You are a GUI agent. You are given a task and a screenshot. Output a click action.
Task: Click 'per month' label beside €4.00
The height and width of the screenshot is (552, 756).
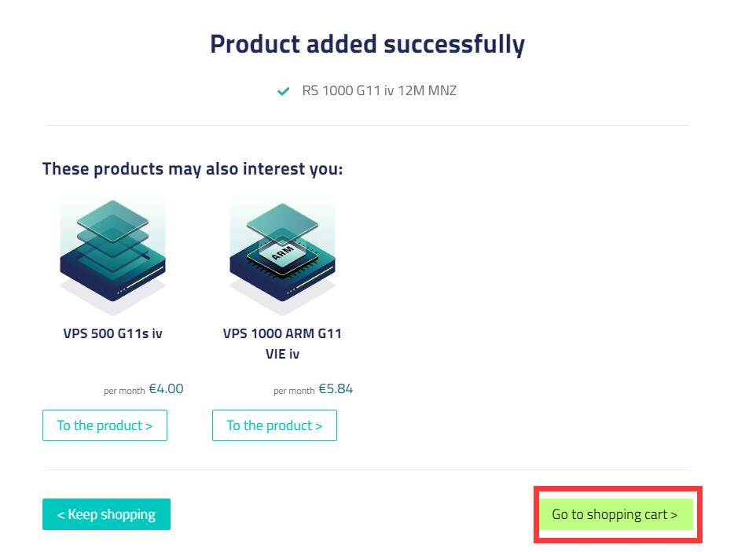pyautogui.click(x=124, y=391)
